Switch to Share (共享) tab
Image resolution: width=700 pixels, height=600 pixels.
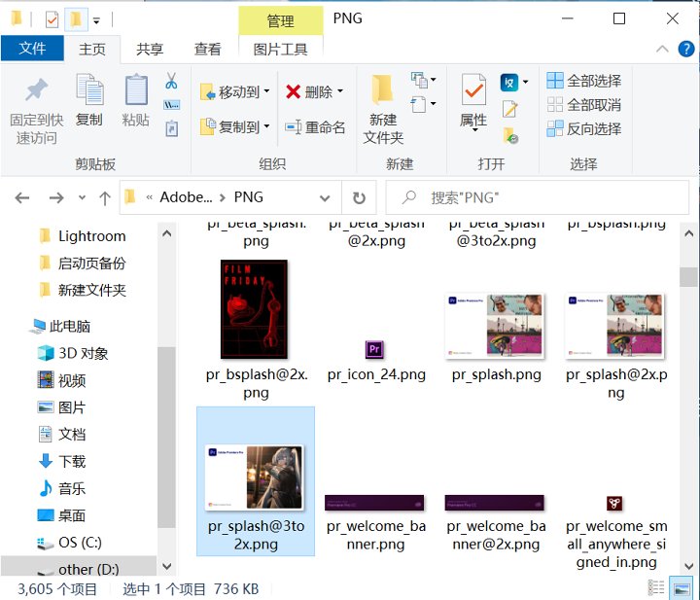150,49
